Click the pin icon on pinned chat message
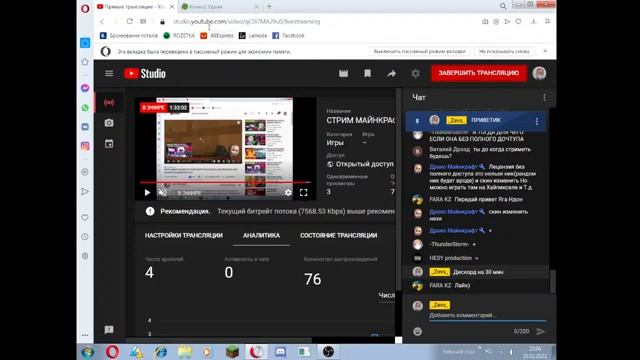The width and height of the screenshot is (640, 360). (417, 121)
